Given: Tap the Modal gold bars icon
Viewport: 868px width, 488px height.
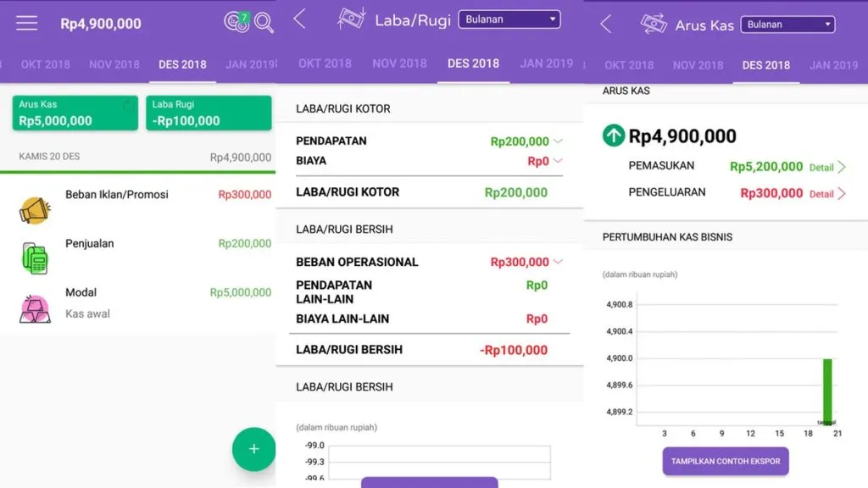Looking at the screenshot, I should click(x=35, y=308).
